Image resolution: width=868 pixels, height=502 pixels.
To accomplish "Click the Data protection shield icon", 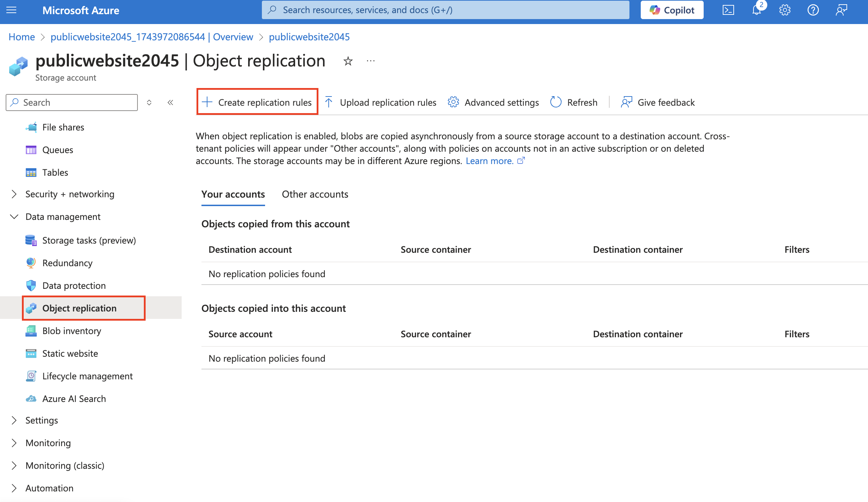I will point(31,286).
